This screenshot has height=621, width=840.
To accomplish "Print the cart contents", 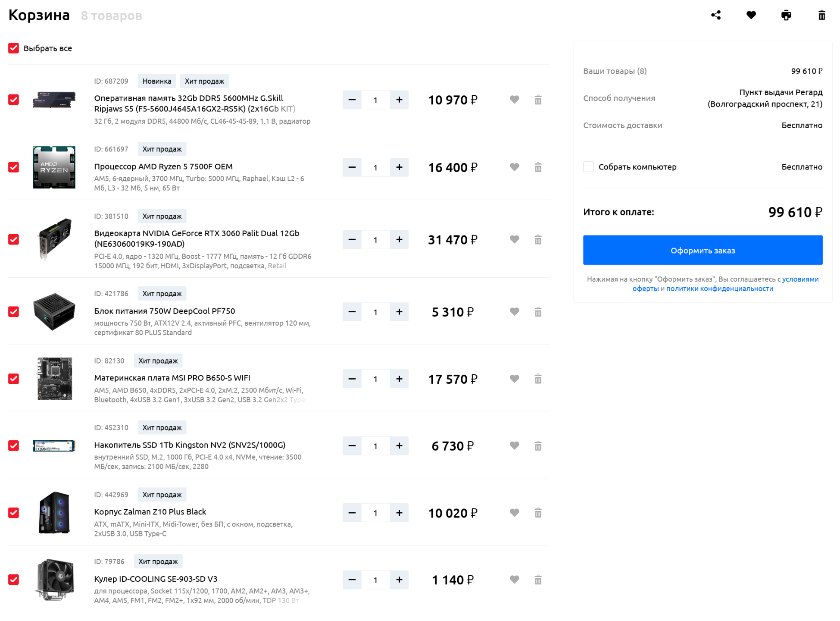I will (x=786, y=15).
